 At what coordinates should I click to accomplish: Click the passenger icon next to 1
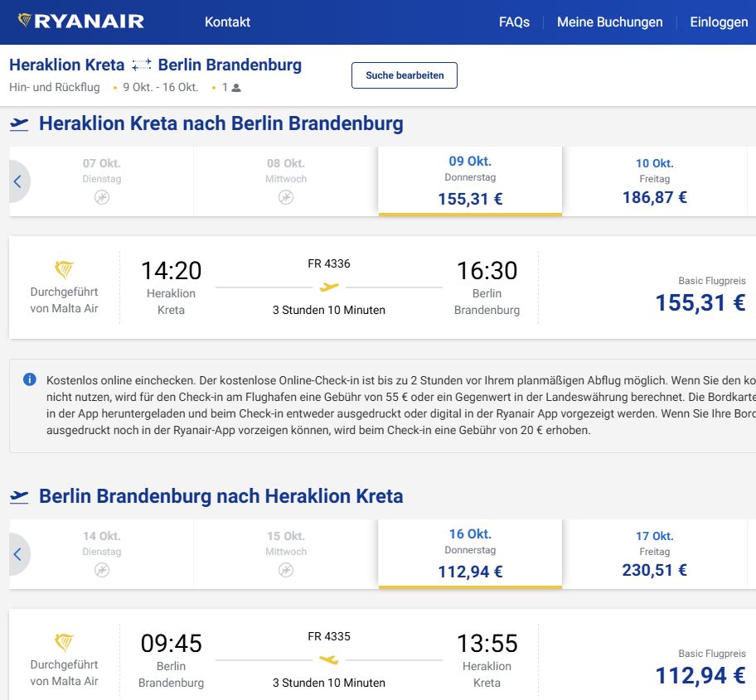click(236, 88)
